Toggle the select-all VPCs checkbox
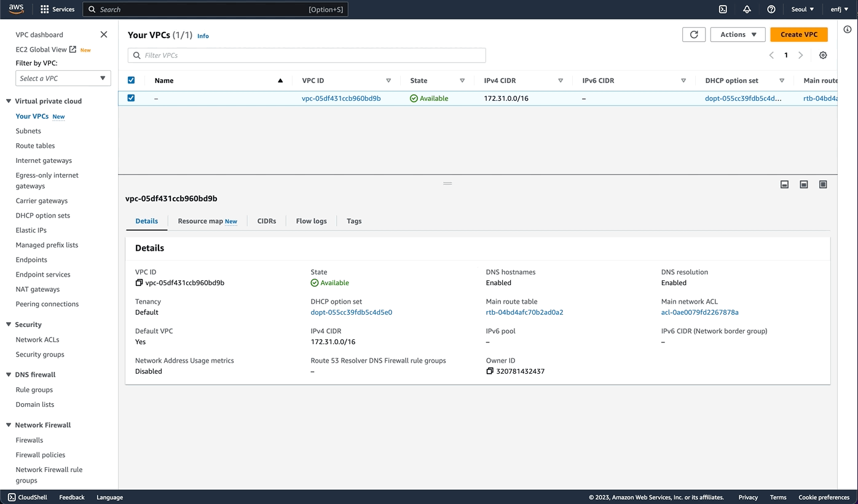The height and width of the screenshot is (504, 858). click(131, 81)
